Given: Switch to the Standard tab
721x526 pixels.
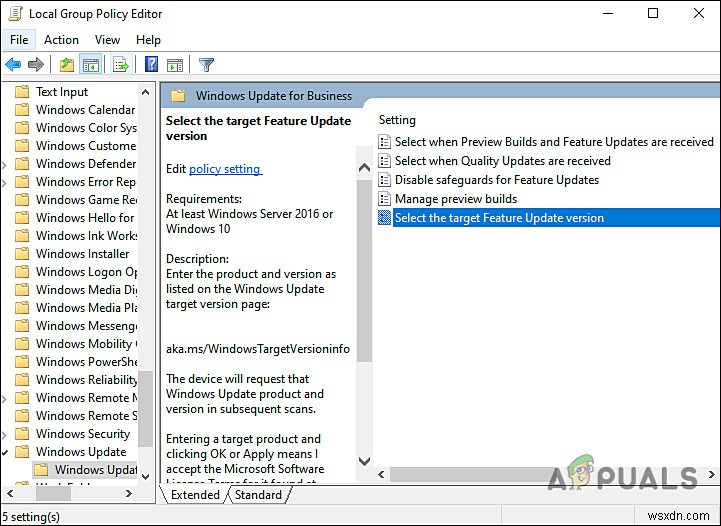Looking at the screenshot, I should [x=258, y=495].
